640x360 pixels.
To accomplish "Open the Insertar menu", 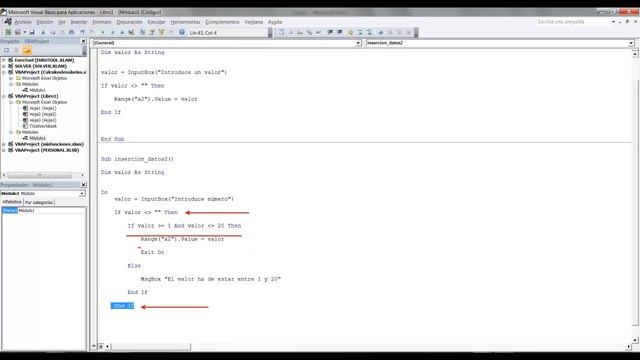I will [x=79, y=22].
